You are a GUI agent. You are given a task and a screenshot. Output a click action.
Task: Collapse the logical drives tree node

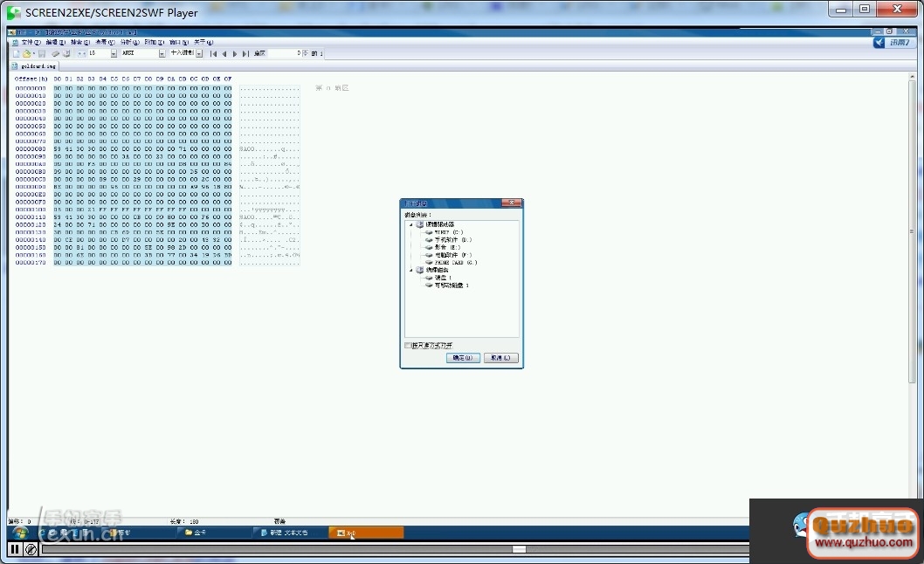click(410, 224)
